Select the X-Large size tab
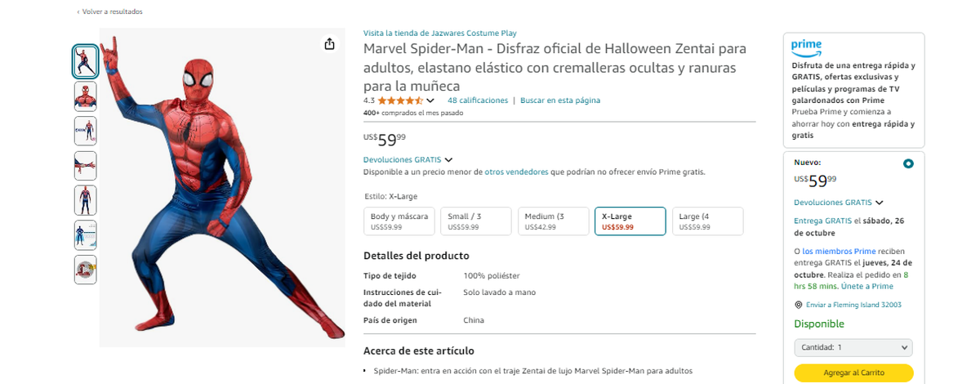Screen dimensions: 980x384 [630, 221]
